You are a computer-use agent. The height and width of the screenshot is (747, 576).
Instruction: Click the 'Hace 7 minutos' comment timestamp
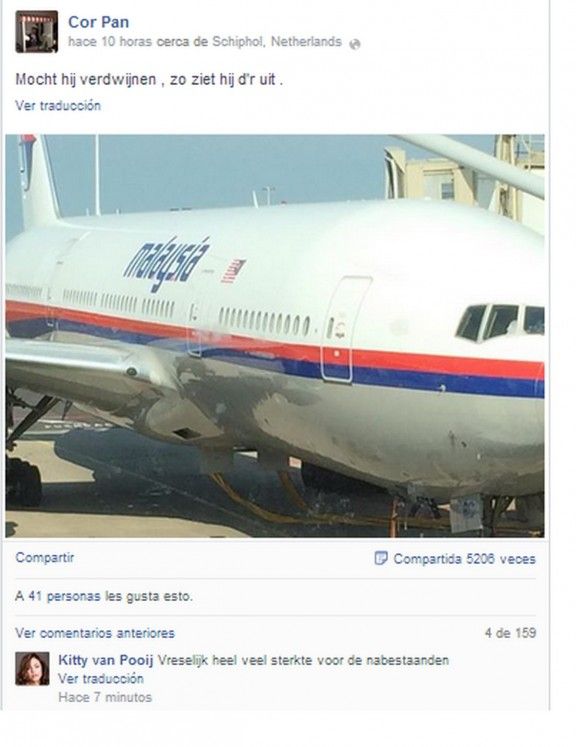pyautogui.click(x=105, y=697)
